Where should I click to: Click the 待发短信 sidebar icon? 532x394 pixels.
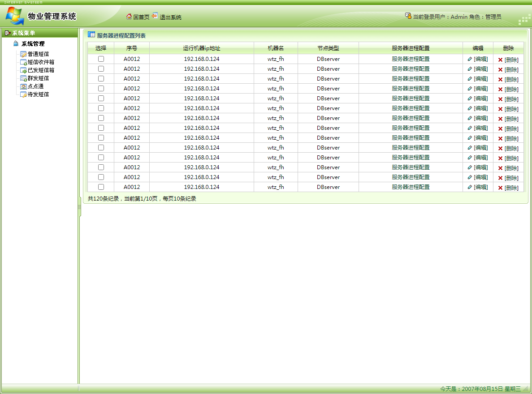pos(23,94)
